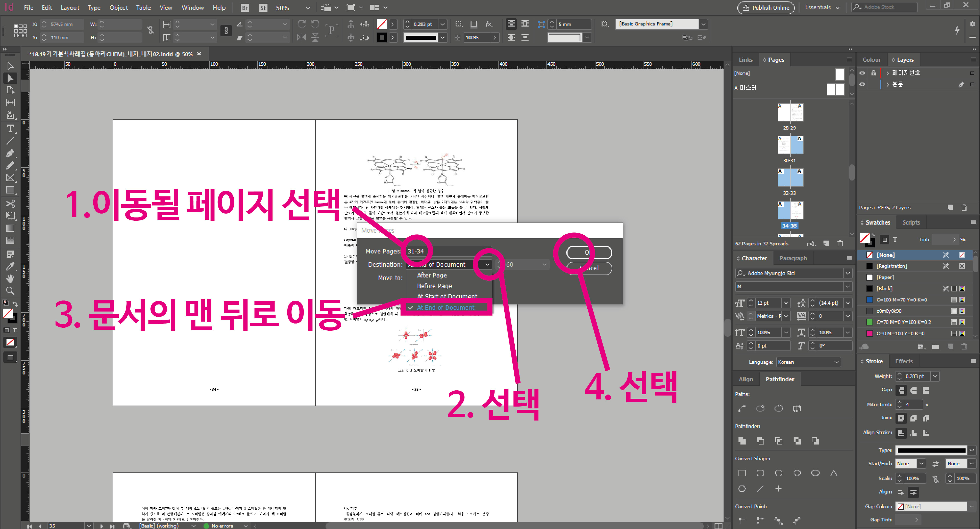
Task: Click the Publish Online button
Action: point(765,7)
